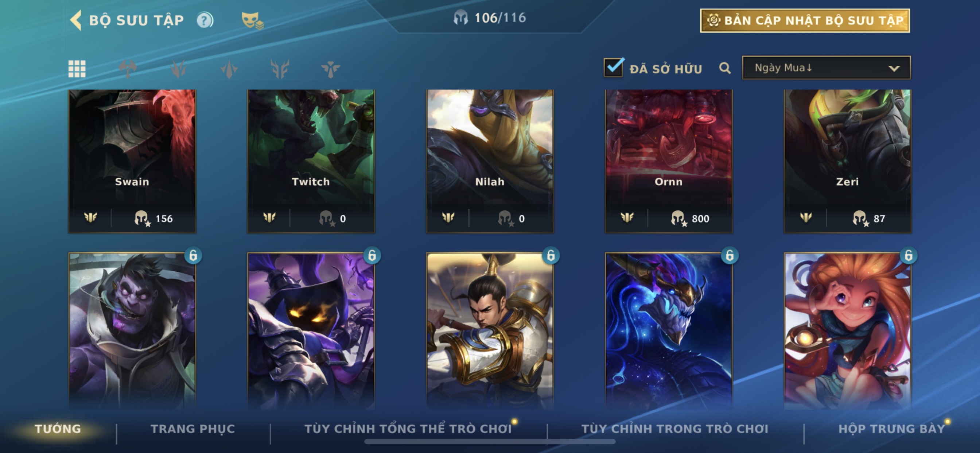
Task: Select the Ornn champion card
Action: (x=668, y=161)
